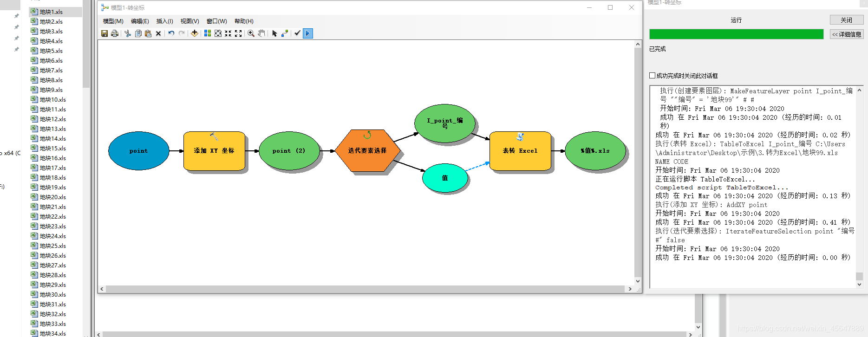Open the 插入(I) menu

[x=165, y=21]
